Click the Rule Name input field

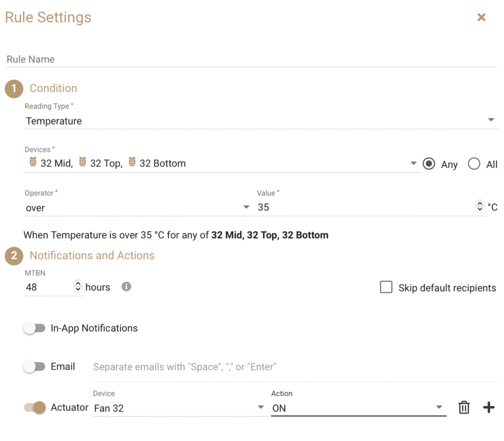251,60
